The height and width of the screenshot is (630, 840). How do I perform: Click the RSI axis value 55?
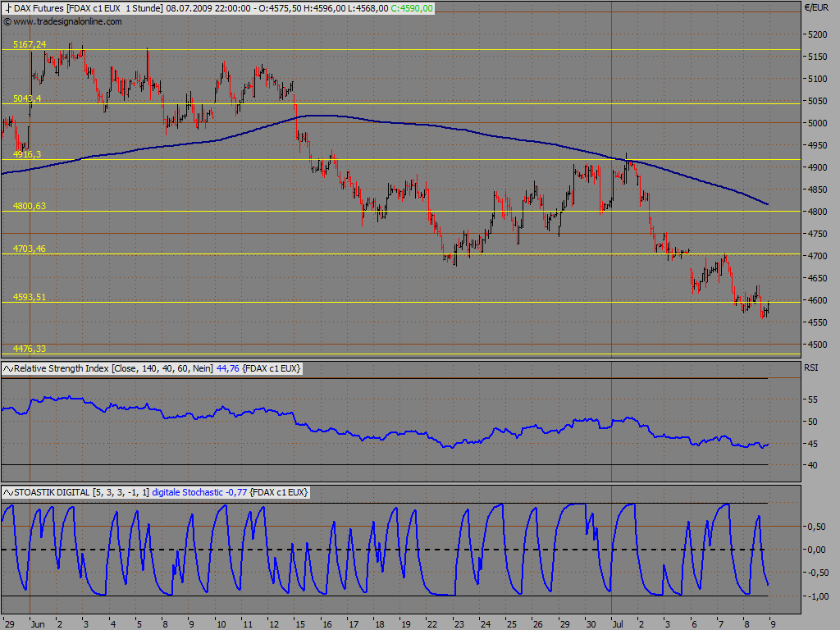pos(813,399)
